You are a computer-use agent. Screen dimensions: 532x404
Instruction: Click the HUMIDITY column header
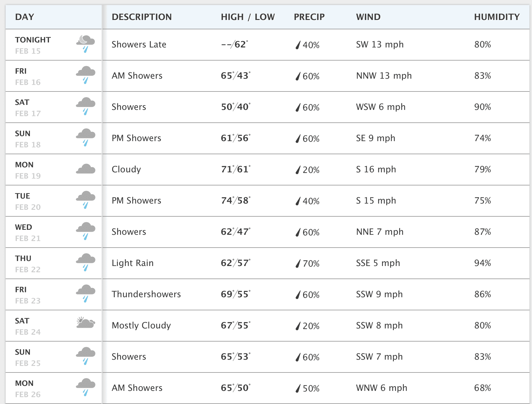coord(497,17)
